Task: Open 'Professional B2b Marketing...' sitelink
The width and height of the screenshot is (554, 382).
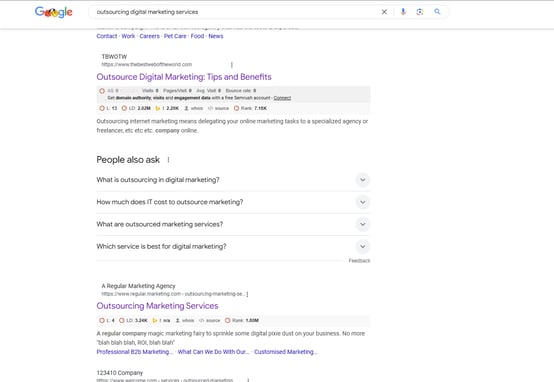Action: 135,352
